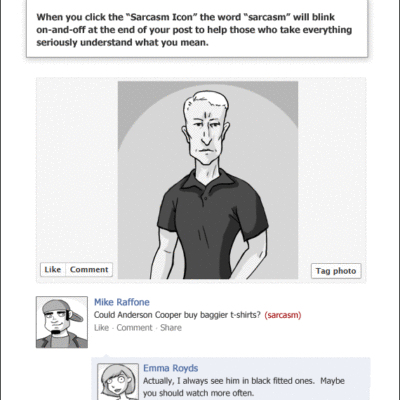This screenshot has height=400, width=400.
Task: Click the Sarcasm Icon explanation box
Action: pos(197,29)
